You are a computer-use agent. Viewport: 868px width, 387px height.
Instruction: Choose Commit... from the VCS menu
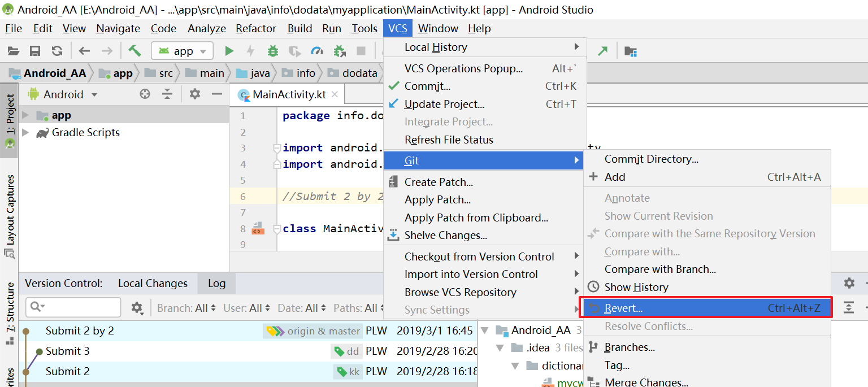pyautogui.click(x=485, y=86)
